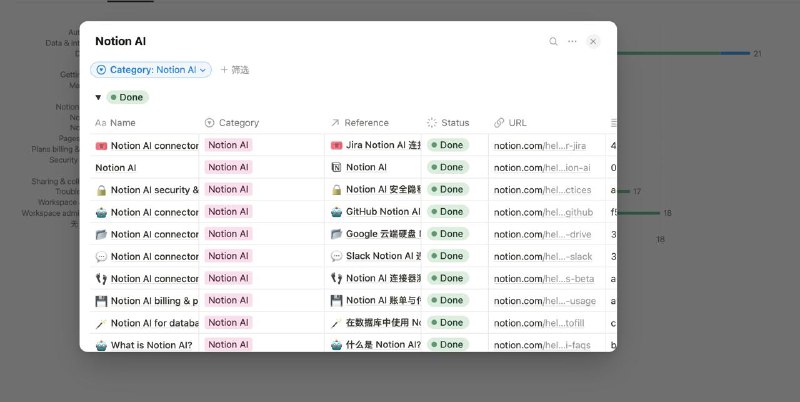Close the Notion AI popup

click(x=593, y=41)
